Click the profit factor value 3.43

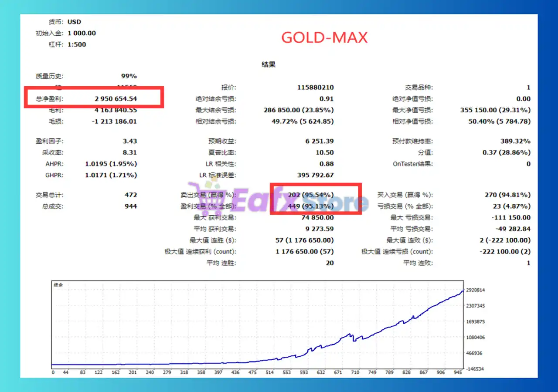point(129,141)
